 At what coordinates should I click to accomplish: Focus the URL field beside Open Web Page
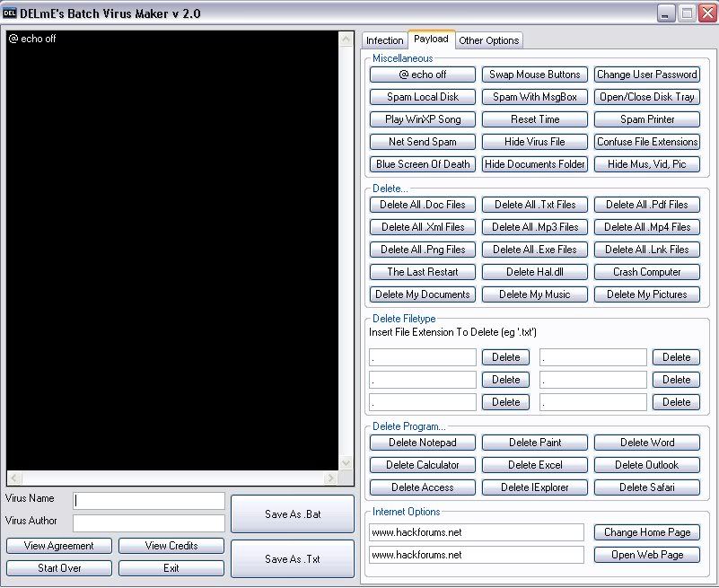click(477, 556)
